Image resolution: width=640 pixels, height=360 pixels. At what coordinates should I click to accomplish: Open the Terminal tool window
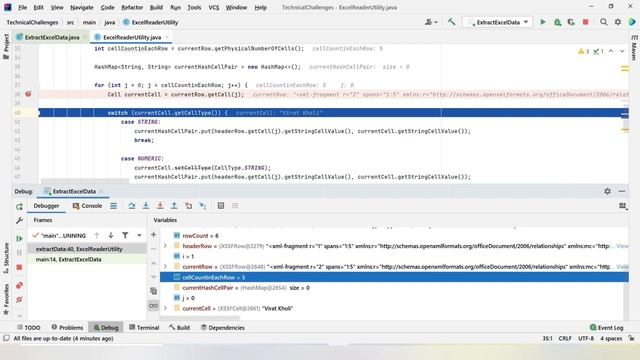coord(144,327)
